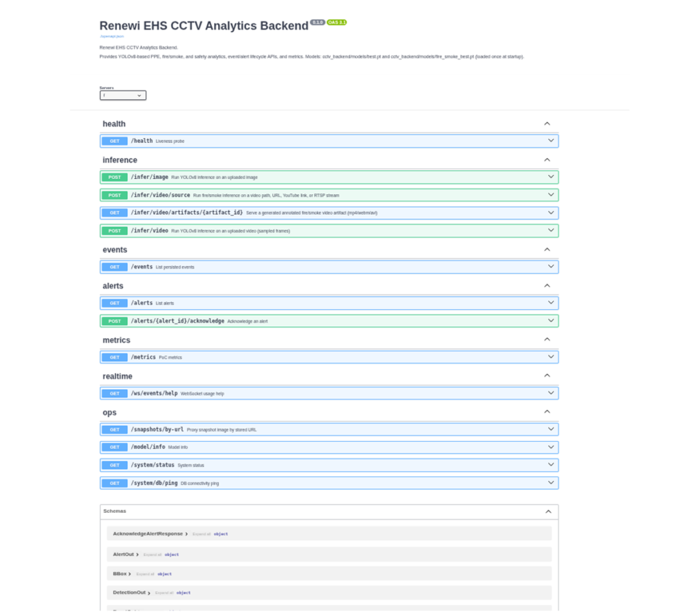Click GET badge of /metrics endpoint
The width and height of the screenshot is (700, 616).
pyautogui.click(x=115, y=357)
